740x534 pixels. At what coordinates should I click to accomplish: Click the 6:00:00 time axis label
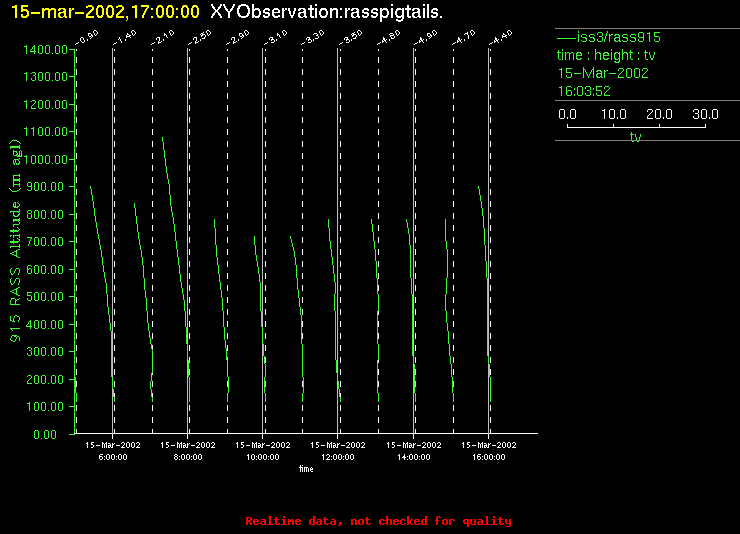pos(113,457)
